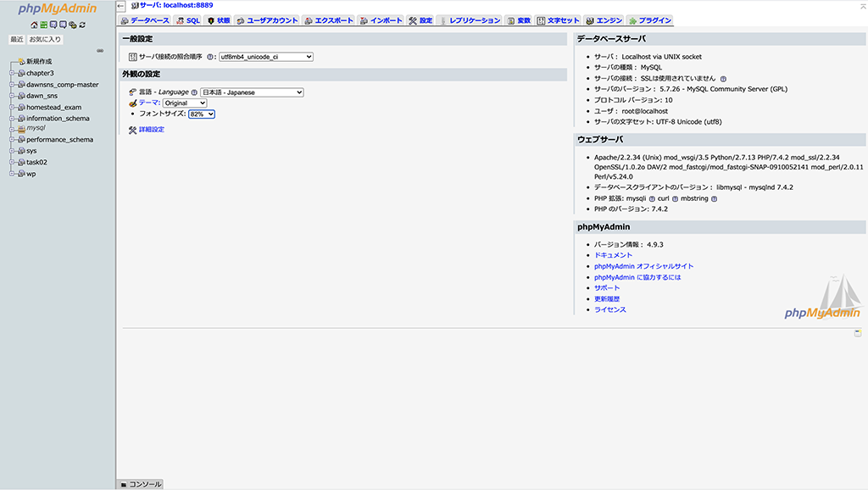Viewport: 868px width, 490px height.
Task: Open the 文字セット tab
Action: 558,20
